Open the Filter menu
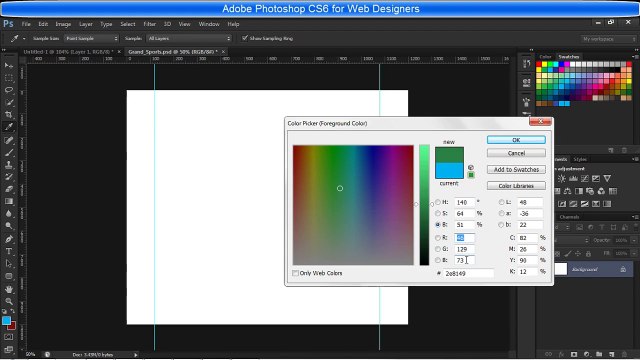Viewport: 640px width, 360px height. tap(149, 24)
